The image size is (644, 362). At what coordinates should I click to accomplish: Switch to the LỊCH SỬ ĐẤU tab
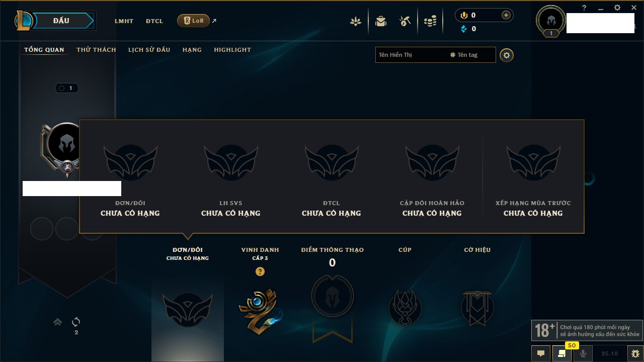(x=149, y=50)
